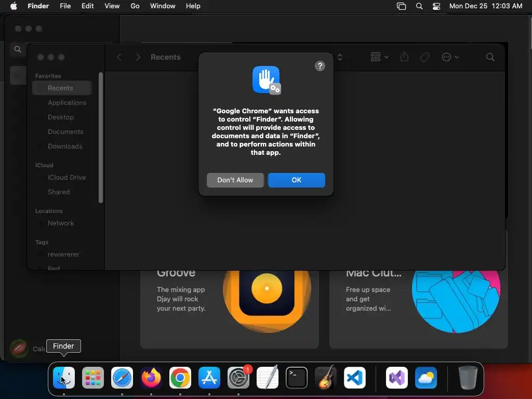Image resolution: width=532 pixels, height=399 pixels.
Task: Open the Mac Clutter card in App Store
Action: coord(418,309)
